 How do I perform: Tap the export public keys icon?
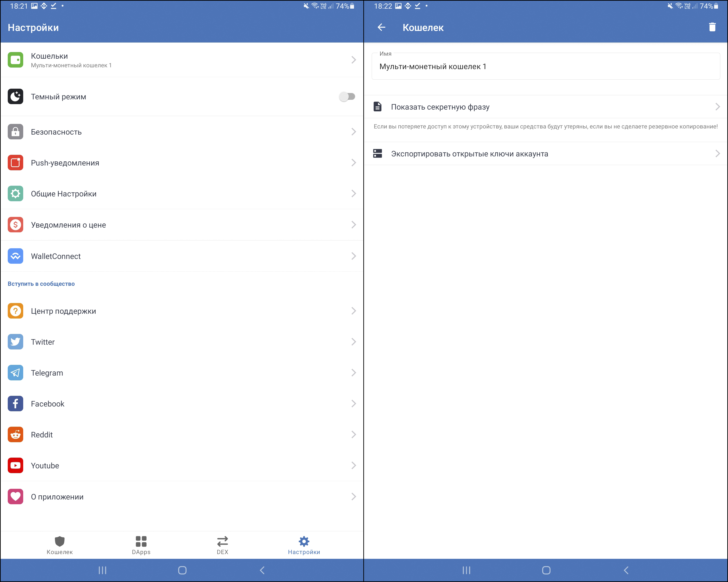377,153
